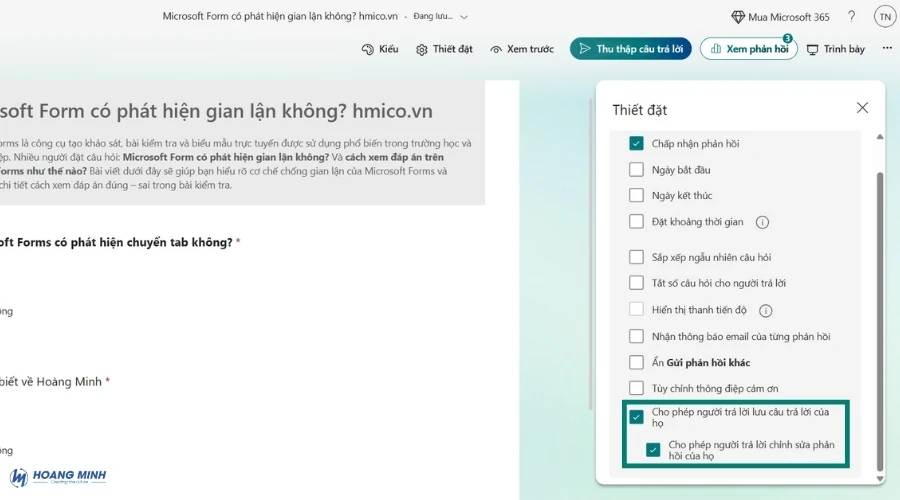
Task: Uncheck Cho phép người trả lời chỉnh sửa phản hồi
Action: pos(653,449)
